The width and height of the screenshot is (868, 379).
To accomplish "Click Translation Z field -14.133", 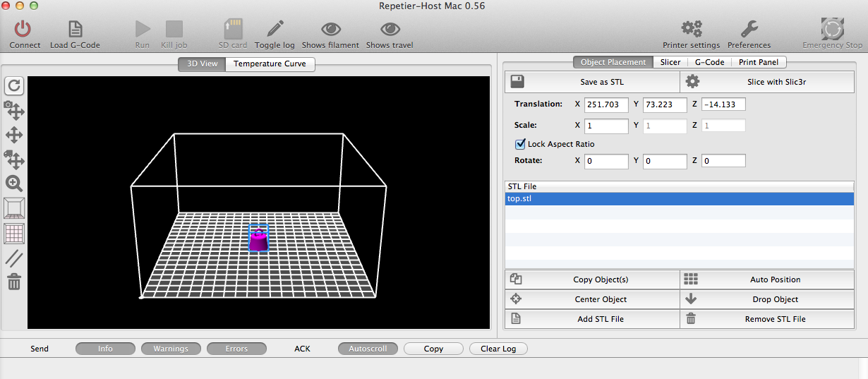I will pyautogui.click(x=723, y=104).
